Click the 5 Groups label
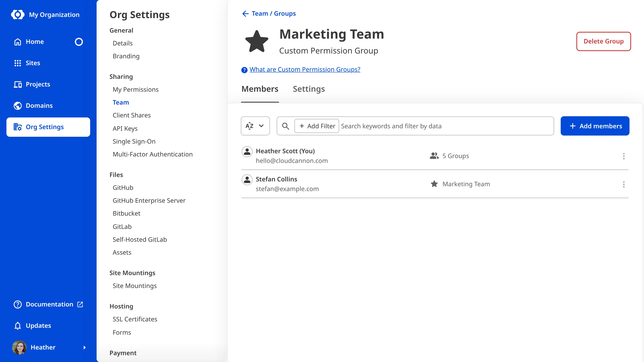This screenshot has height=362, width=644. point(455,156)
